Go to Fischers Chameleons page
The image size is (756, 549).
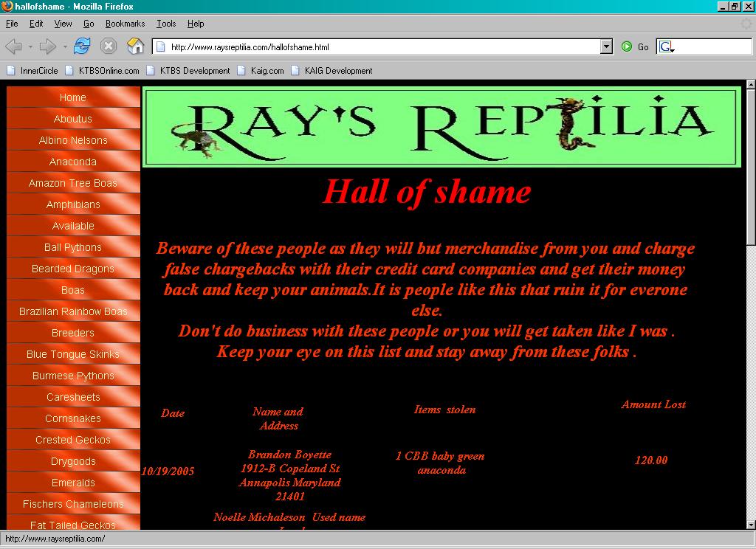click(x=73, y=504)
